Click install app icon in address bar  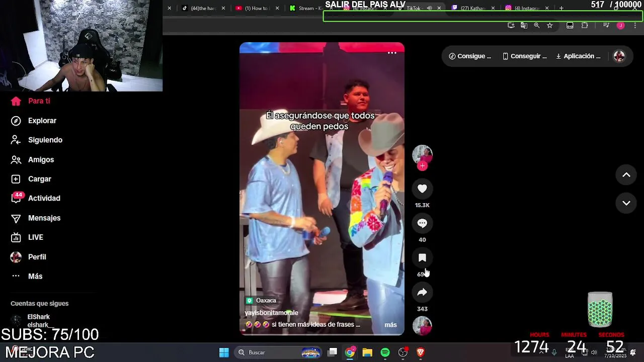[511, 25]
